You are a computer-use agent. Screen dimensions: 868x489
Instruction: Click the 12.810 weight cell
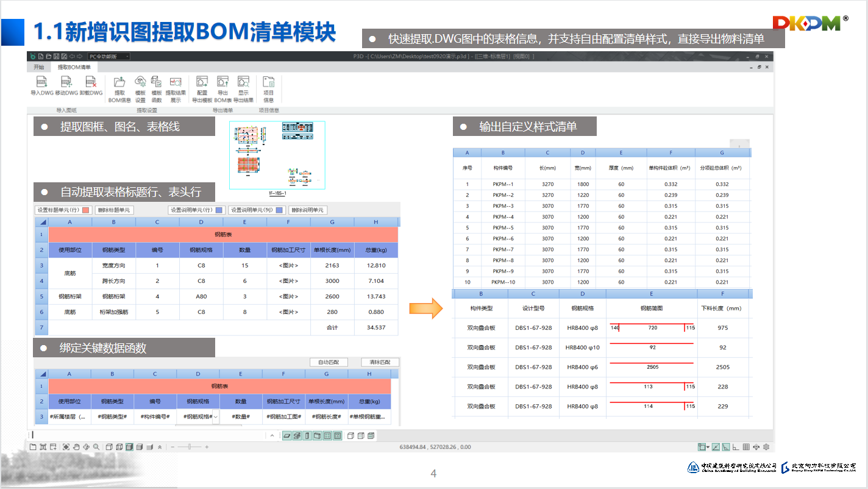tap(376, 266)
